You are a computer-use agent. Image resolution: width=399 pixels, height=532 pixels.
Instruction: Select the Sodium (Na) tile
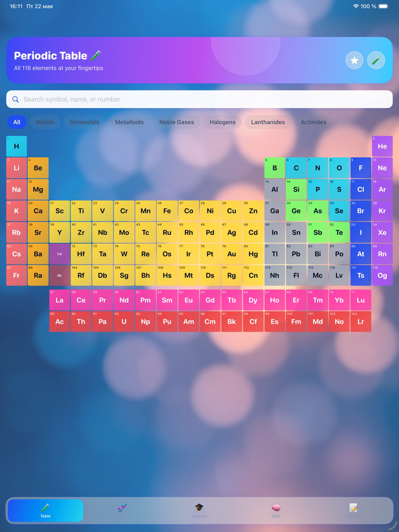[x=17, y=189]
